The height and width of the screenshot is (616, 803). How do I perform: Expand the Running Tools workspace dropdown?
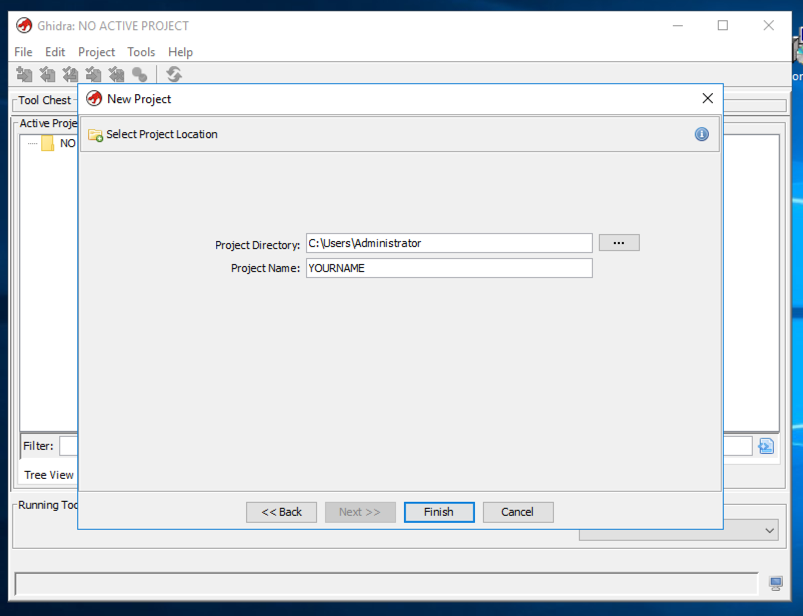tap(769, 531)
